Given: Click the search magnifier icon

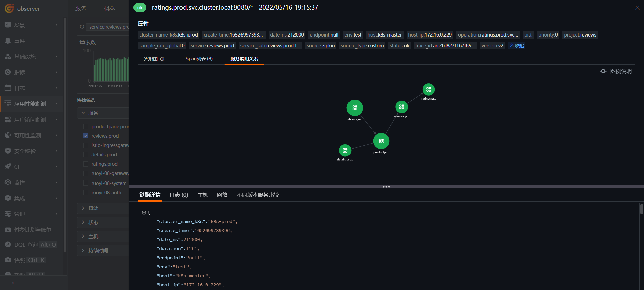Looking at the screenshot, I should click(82, 27).
